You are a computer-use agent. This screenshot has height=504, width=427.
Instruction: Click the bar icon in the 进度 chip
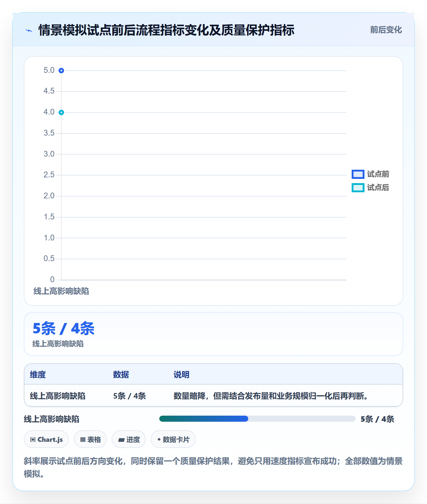121,440
